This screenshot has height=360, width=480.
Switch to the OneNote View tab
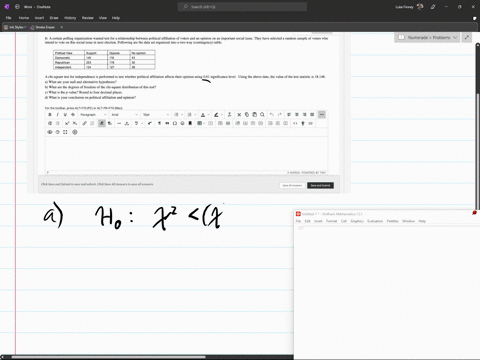103,18
